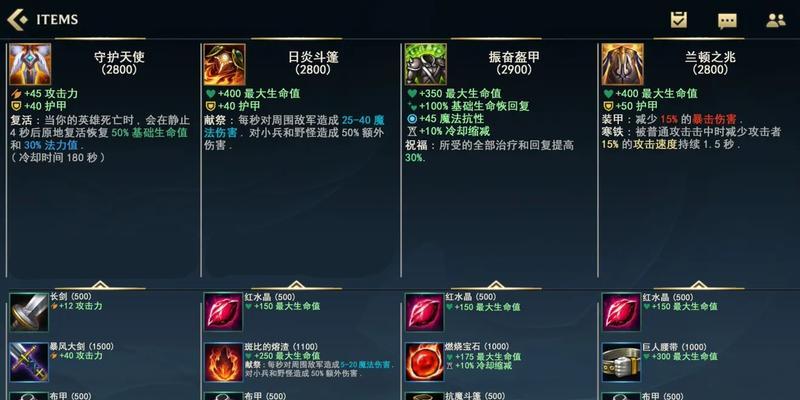The image size is (800, 400).
Task: Click the 暴风大剑 component icon
Action: tap(29, 362)
